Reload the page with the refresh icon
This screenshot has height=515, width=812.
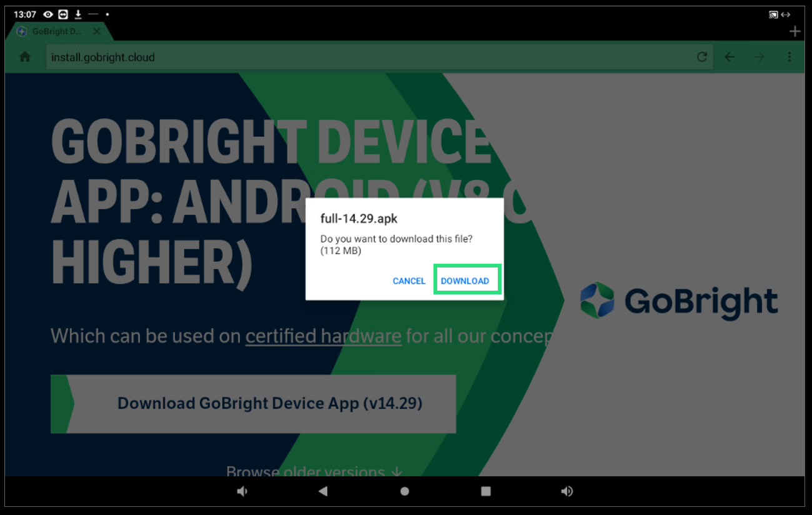click(x=702, y=57)
